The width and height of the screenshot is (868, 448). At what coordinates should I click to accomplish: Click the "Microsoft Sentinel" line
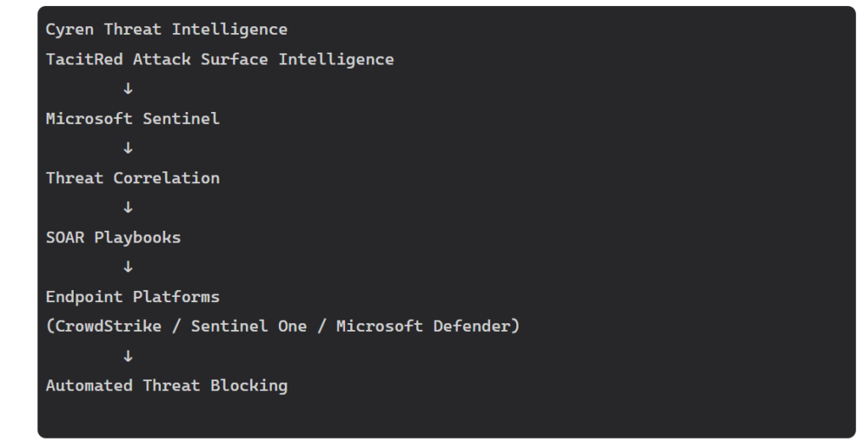[132, 119]
